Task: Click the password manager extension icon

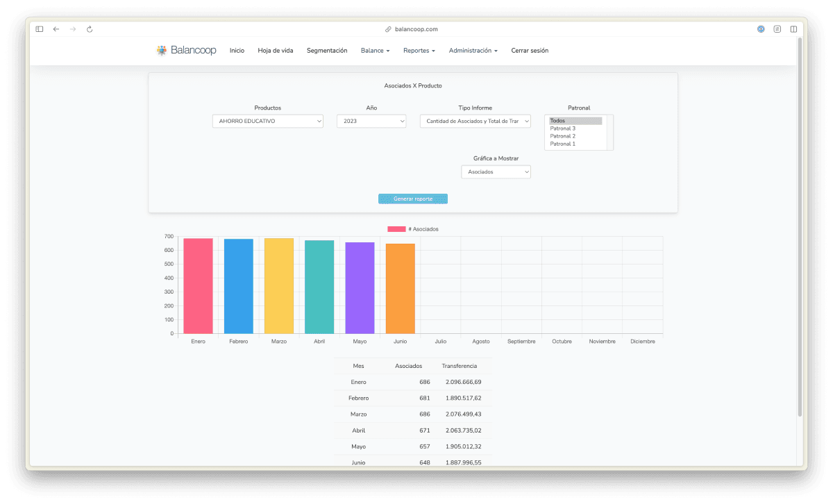Action: pos(761,29)
